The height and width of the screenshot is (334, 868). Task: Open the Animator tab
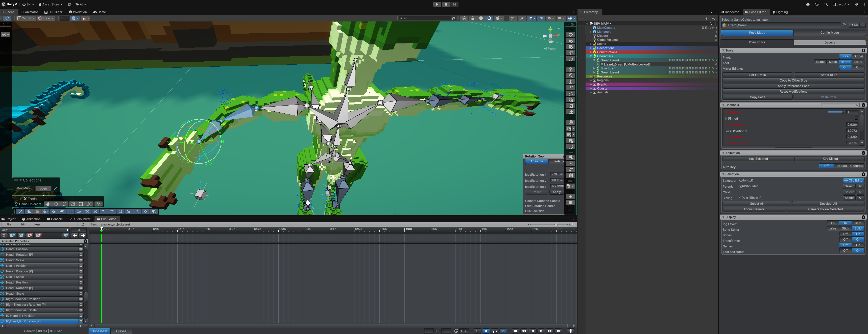click(x=30, y=12)
